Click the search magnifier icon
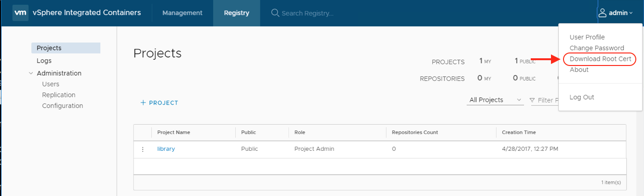644x196 pixels. 275,13
